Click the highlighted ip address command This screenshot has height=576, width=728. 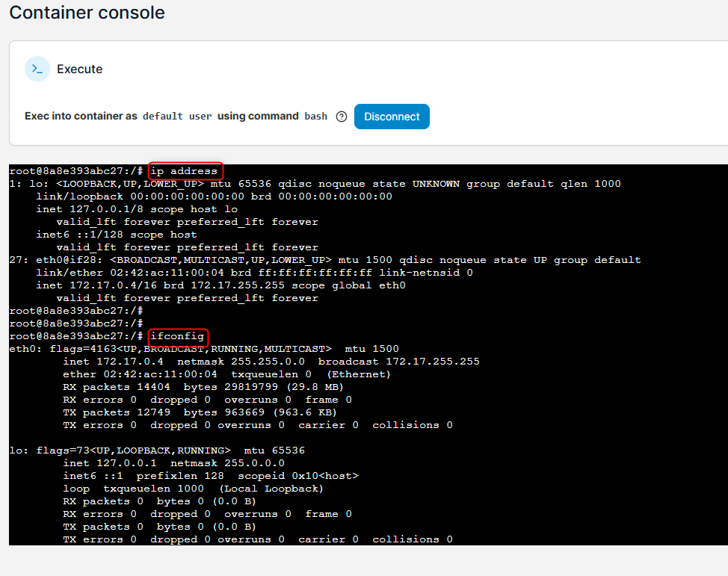coord(185,170)
